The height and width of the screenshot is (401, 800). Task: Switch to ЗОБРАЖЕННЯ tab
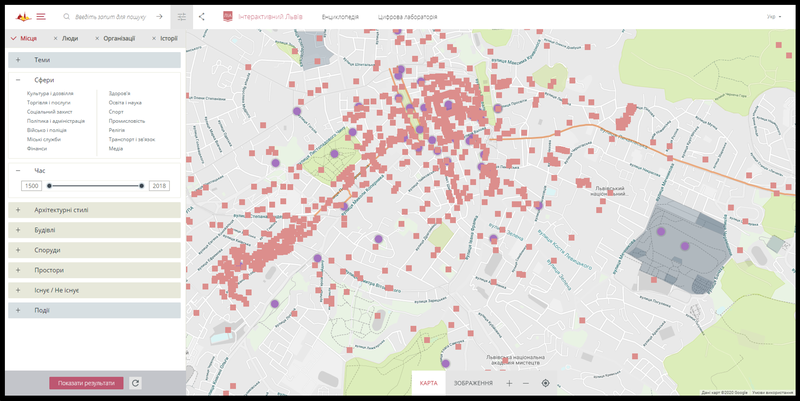pyautogui.click(x=472, y=383)
